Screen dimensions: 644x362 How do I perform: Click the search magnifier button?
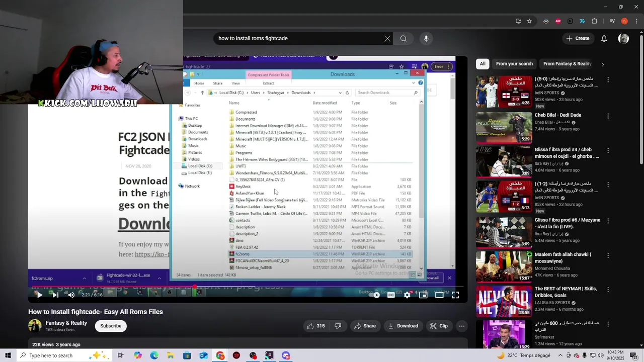(404, 38)
